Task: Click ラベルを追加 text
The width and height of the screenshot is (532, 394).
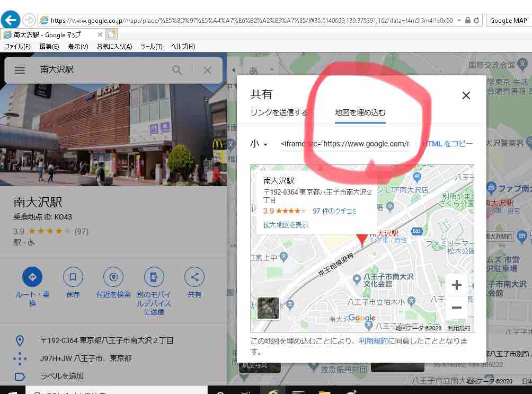Action: [x=62, y=376]
